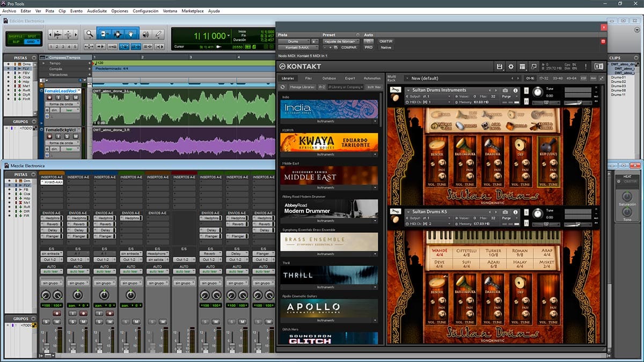Open wrench edit icon for Sultan Drums K5

pos(395,211)
